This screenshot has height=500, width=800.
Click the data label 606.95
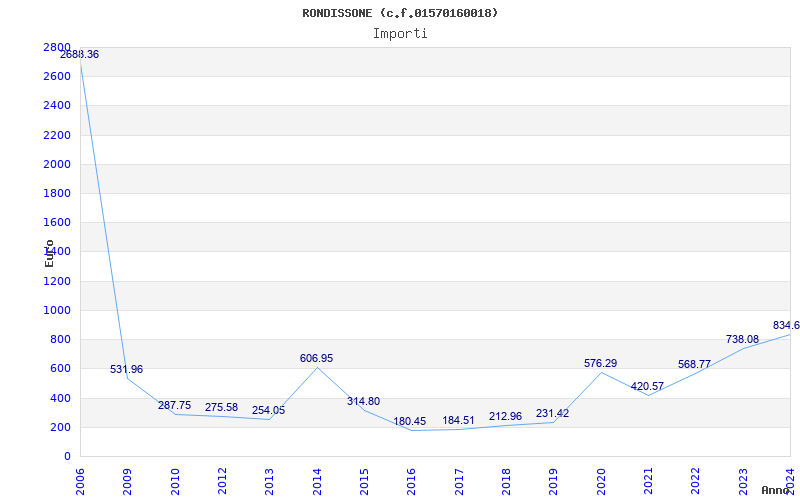click(316, 359)
